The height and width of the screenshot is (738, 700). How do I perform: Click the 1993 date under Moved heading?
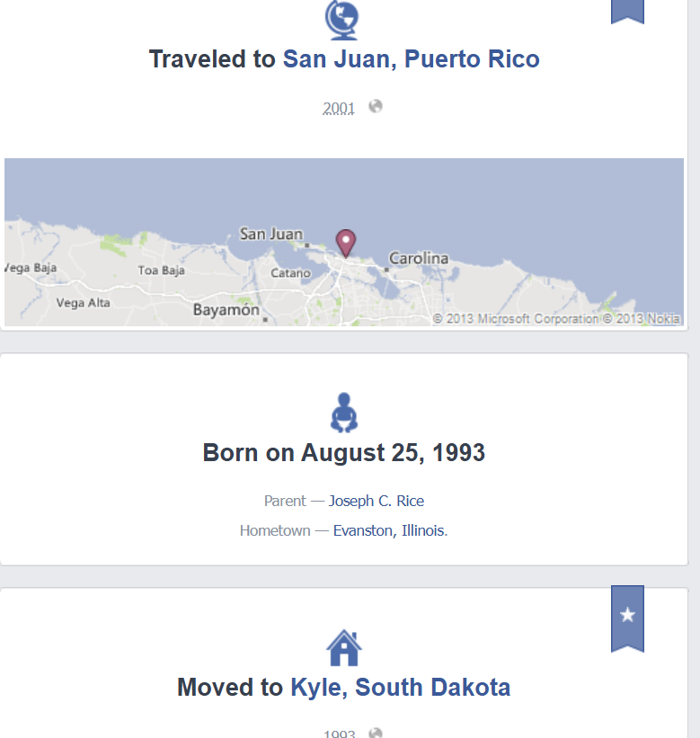[x=339, y=734]
